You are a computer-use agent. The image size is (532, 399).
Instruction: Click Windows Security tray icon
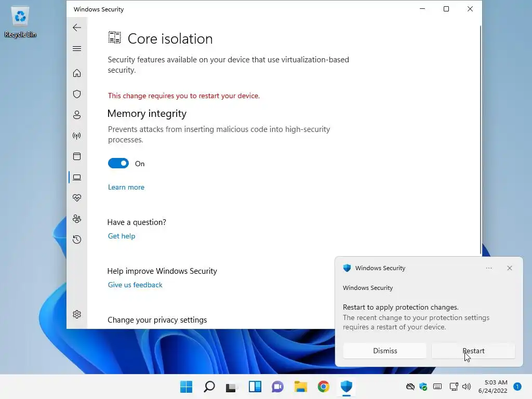click(423, 387)
